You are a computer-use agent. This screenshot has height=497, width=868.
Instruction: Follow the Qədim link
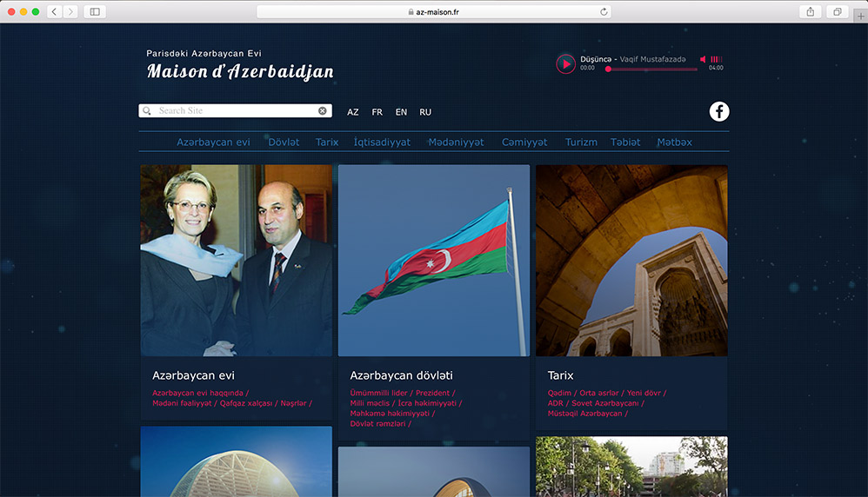(559, 393)
